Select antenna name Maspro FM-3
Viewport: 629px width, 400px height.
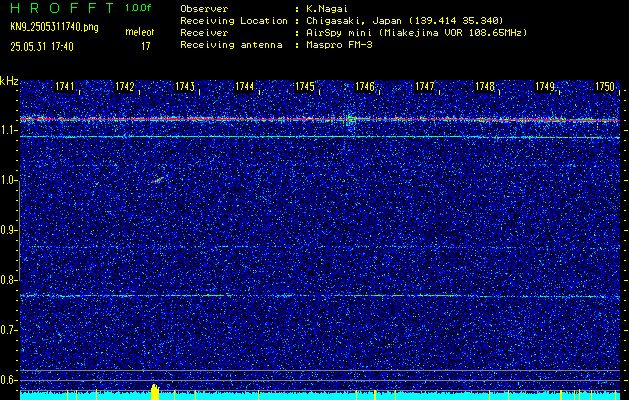click(x=339, y=45)
